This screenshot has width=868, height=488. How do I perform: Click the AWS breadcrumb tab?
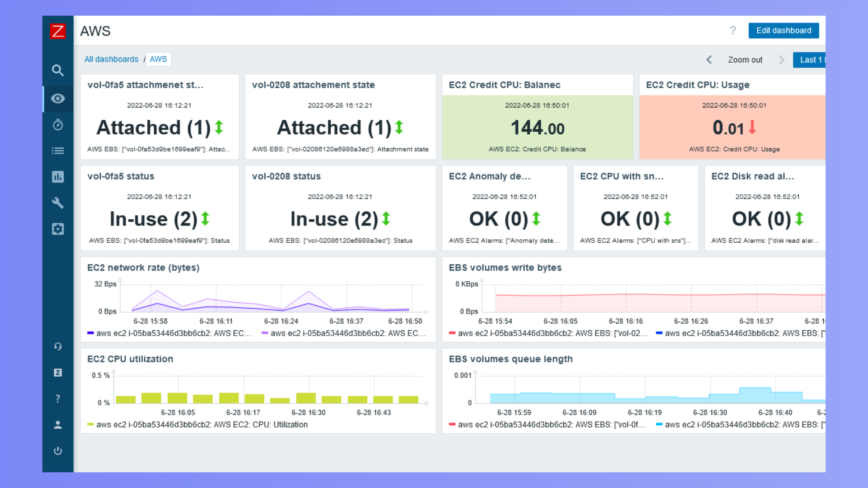click(157, 59)
